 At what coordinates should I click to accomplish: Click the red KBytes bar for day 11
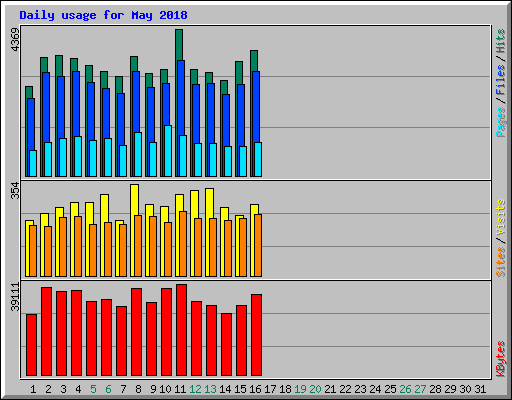(181, 330)
